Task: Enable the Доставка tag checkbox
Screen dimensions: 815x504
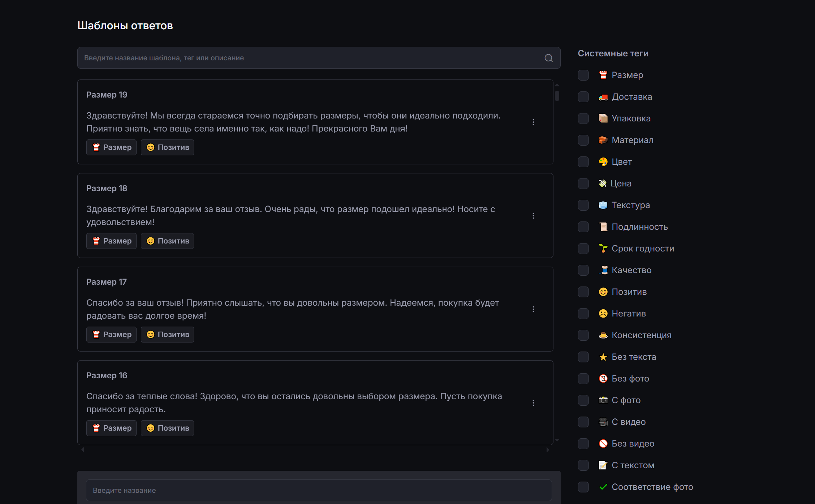Action: coord(583,97)
